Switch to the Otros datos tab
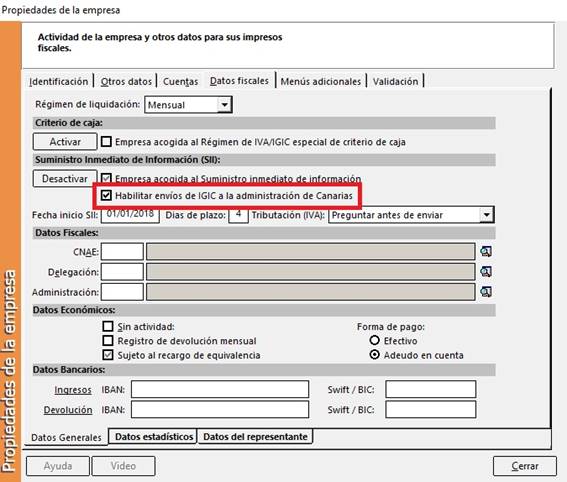This screenshot has height=482, width=567. click(x=126, y=81)
